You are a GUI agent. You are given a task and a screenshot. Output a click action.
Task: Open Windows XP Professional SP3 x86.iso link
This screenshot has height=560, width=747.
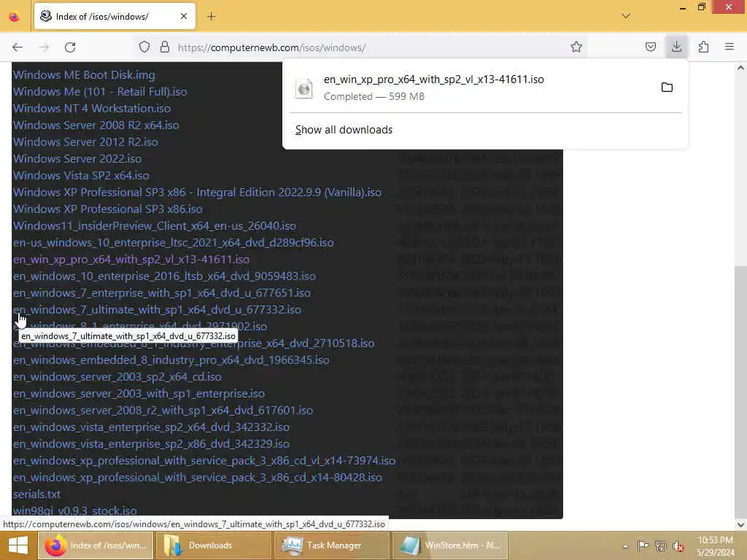pos(108,209)
